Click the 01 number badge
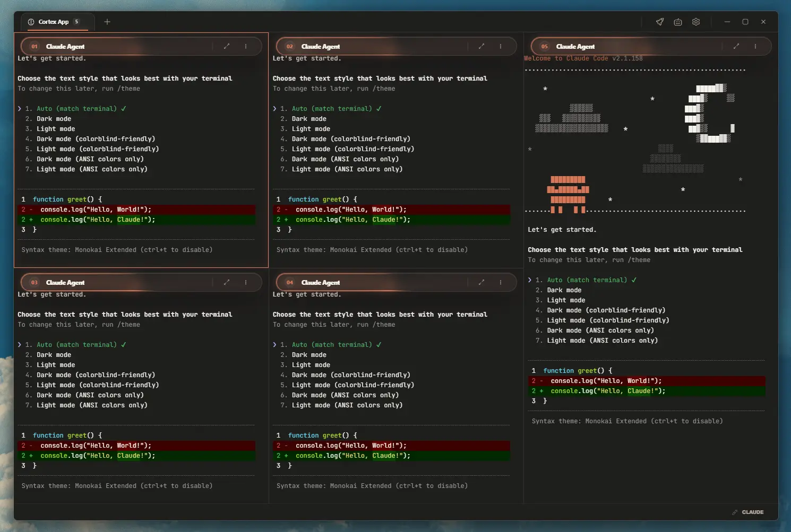Screen dimensions: 791x532 [x=35, y=47]
